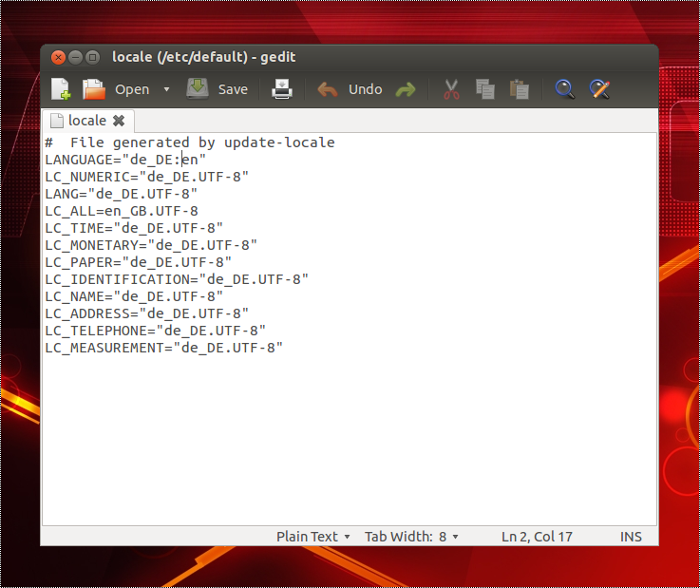Print the document using printer icon
700x588 pixels.
(282, 89)
